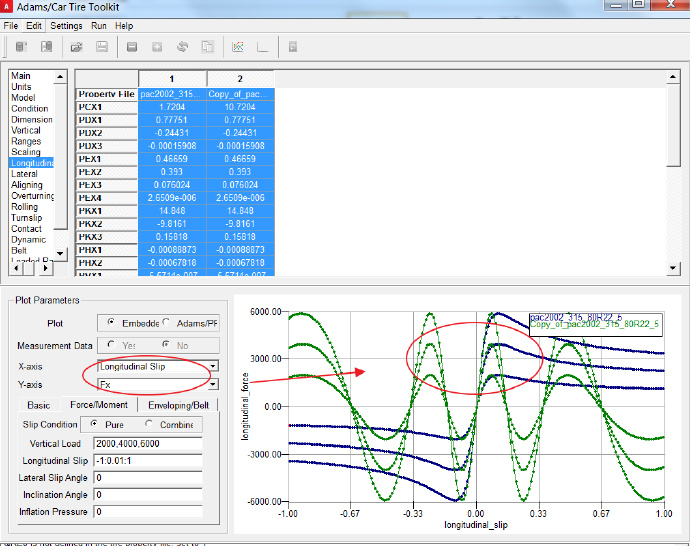Select Dimension in the category list
The height and width of the screenshot is (546, 690).
tap(32, 119)
